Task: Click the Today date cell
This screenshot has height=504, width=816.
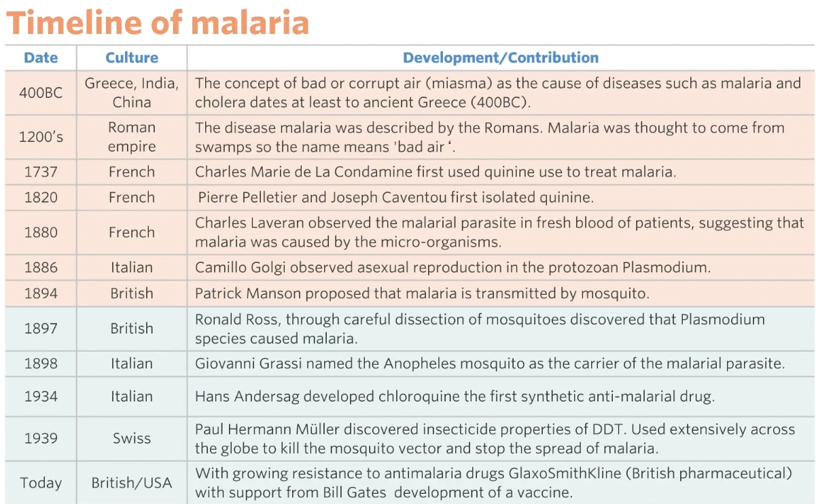Action: click(x=41, y=483)
